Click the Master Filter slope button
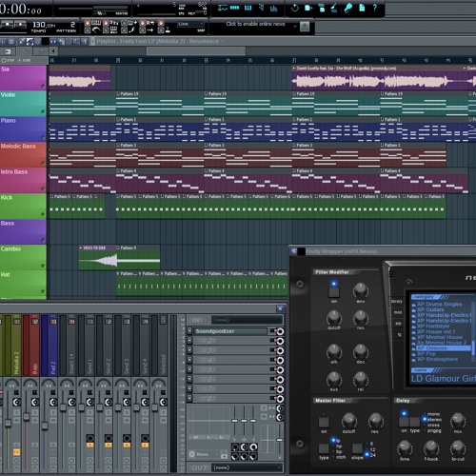This screenshot has width=476, height=476. tap(357, 448)
